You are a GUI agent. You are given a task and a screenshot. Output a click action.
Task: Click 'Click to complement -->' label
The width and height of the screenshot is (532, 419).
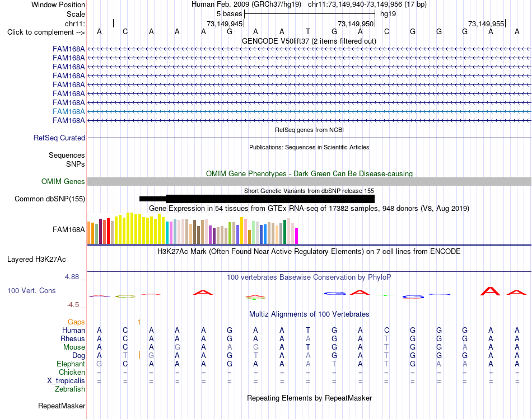click(46, 32)
